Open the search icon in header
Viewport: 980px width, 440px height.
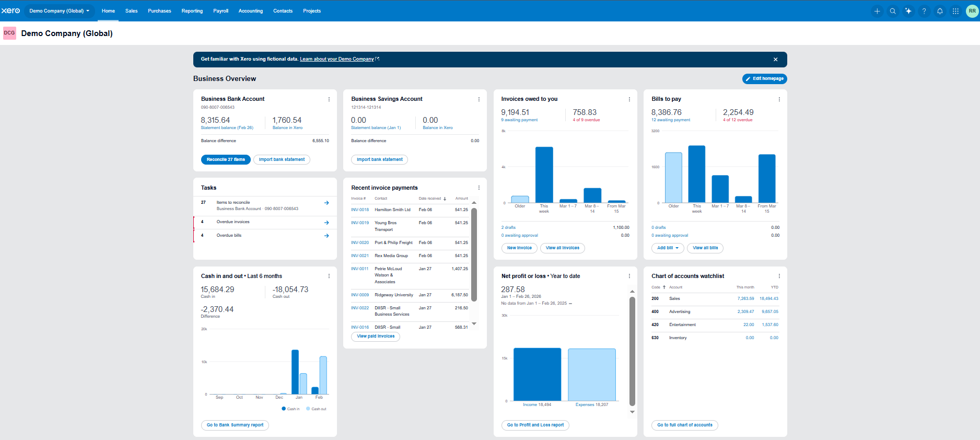click(x=893, y=11)
